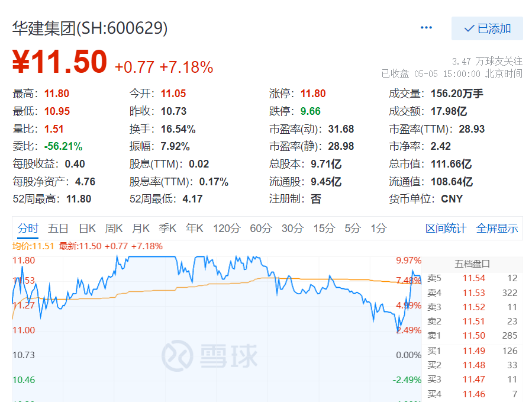Open the 60分 interval chart

[261, 228]
